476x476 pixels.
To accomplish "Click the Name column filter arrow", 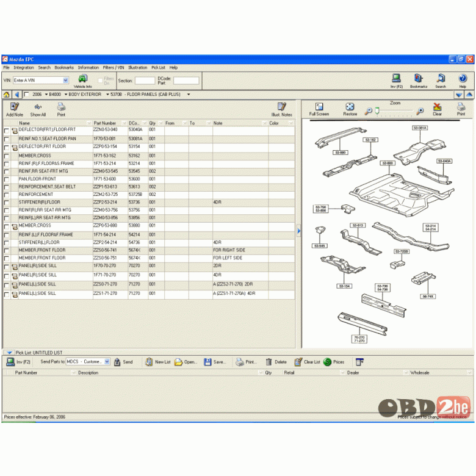I will [89, 123].
